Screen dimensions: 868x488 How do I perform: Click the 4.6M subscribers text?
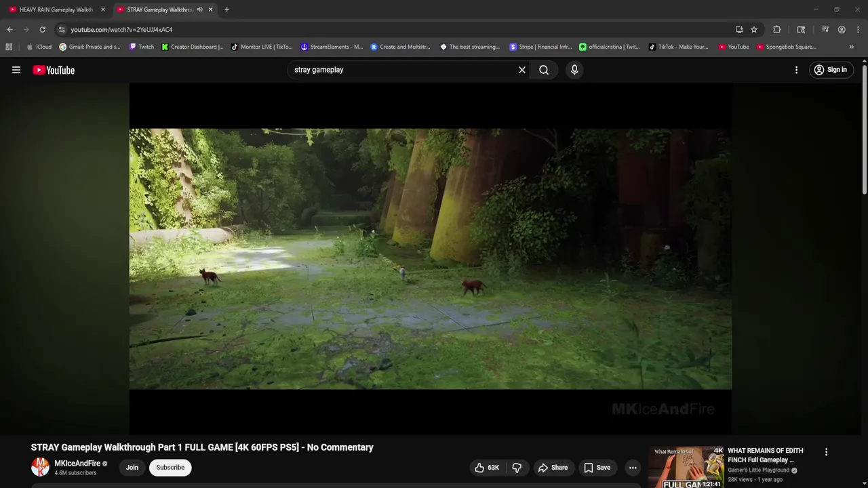point(75,473)
